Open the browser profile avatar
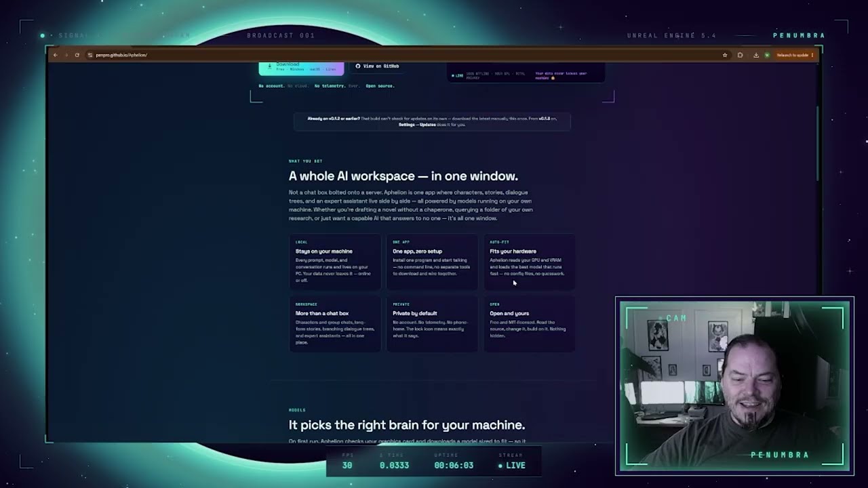Image resolution: width=868 pixels, height=488 pixels. (767, 55)
